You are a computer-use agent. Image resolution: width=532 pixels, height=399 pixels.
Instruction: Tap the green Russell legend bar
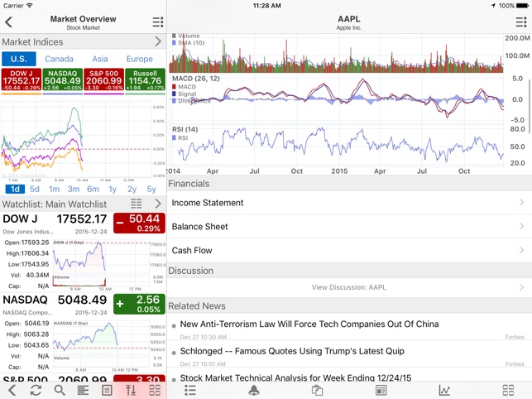[x=146, y=94]
